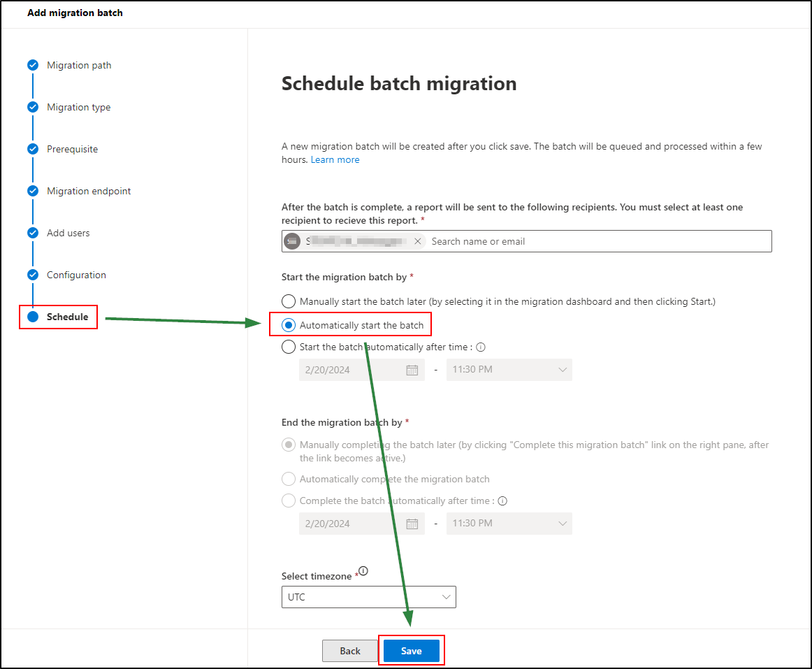Expand the Select timezone UTC dropdown
Image resolution: width=812 pixels, height=669 pixels.
click(368, 597)
